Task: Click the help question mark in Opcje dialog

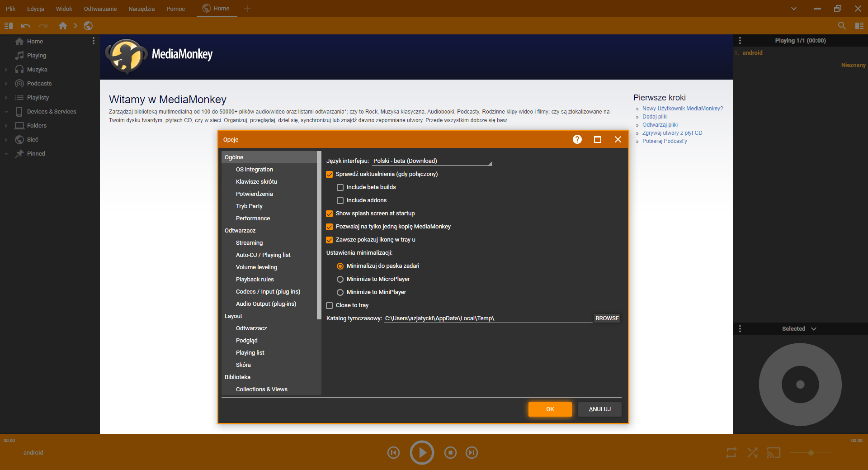Action: tap(577, 139)
